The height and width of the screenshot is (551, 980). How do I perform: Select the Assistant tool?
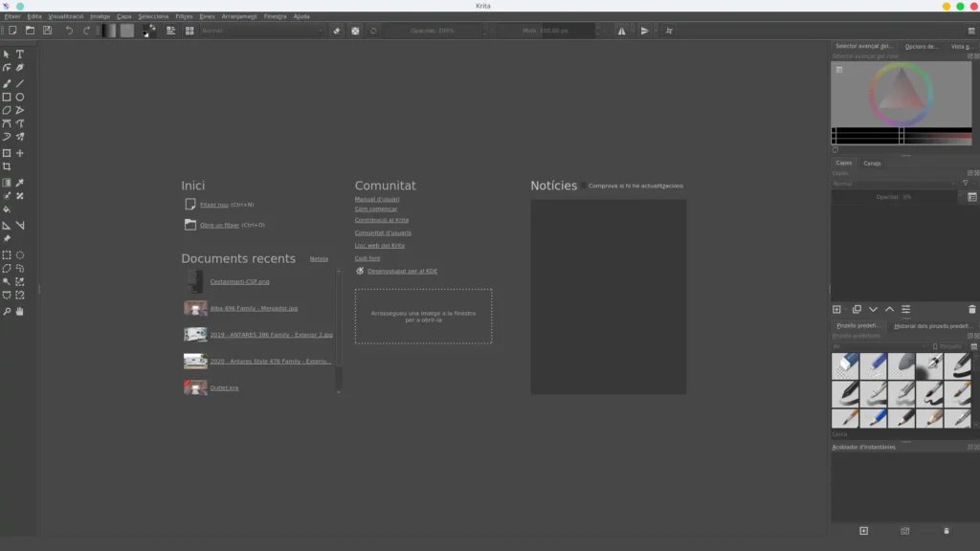[7, 225]
